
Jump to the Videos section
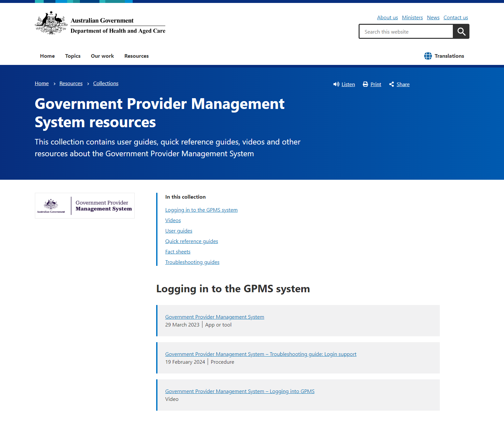[x=173, y=220]
